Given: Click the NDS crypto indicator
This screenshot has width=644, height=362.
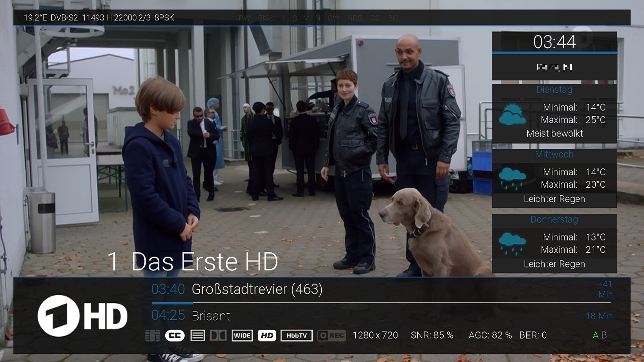Looking at the screenshot, I should coord(355,18).
